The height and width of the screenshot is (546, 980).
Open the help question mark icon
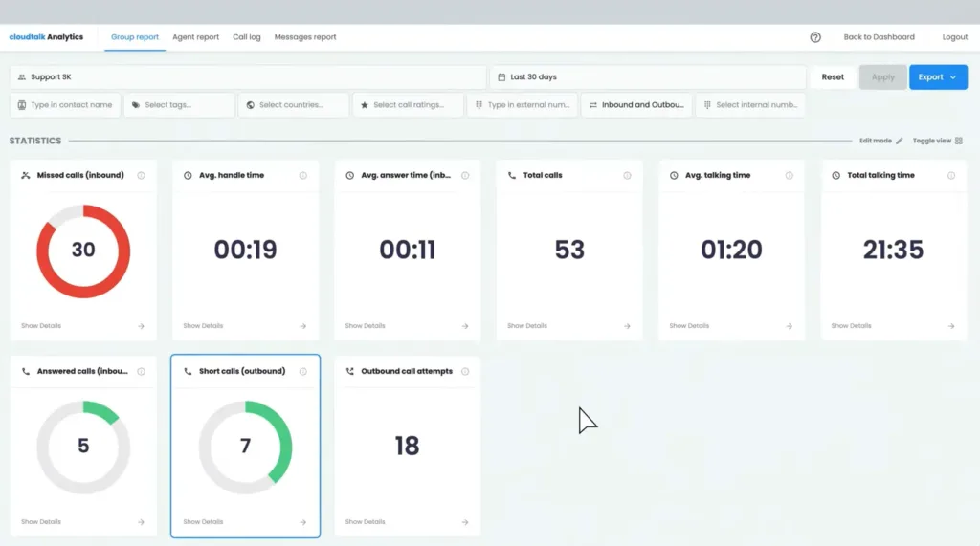(x=815, y=37)
